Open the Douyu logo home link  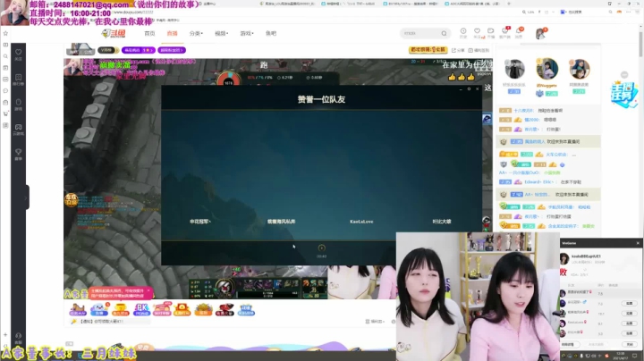coord(114,33)
